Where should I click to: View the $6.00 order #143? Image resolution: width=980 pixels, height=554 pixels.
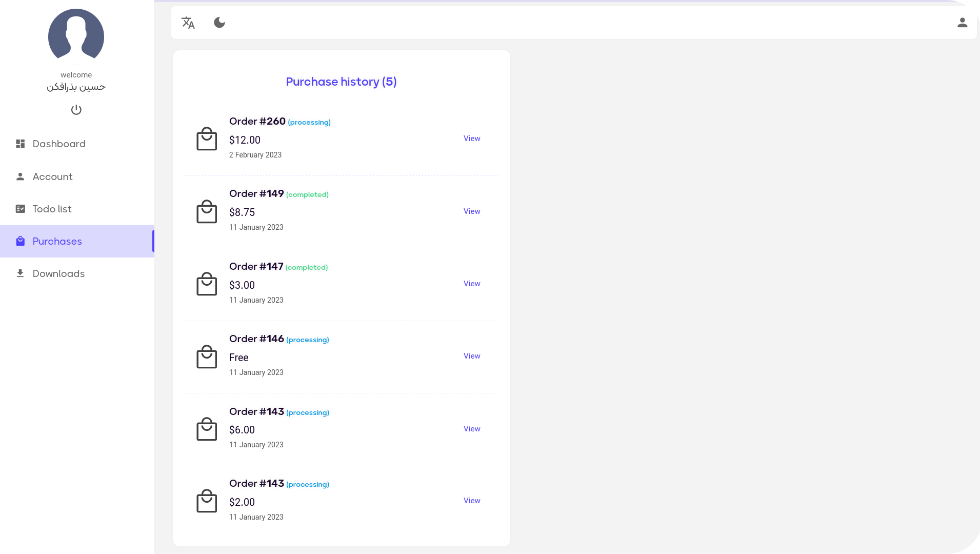(x=472, y=429)
